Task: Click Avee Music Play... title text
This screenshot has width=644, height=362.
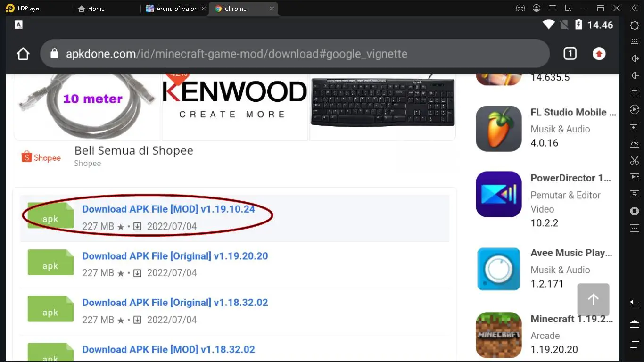Action: (x=571, y=253)
